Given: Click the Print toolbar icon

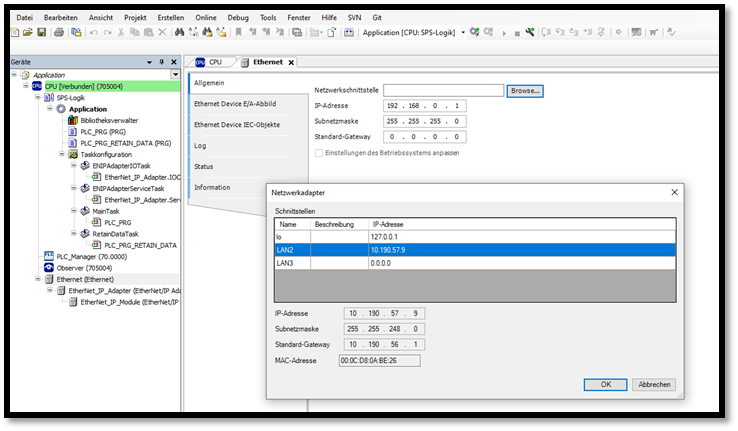Looking at the screenshot, I should pyautogui.click(x=60, y=33).
